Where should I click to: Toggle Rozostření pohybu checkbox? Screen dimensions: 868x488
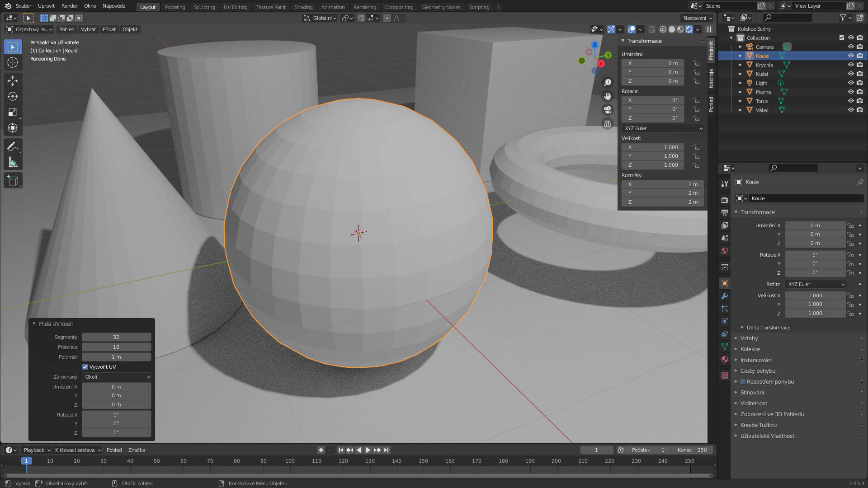tap(743, 382)
